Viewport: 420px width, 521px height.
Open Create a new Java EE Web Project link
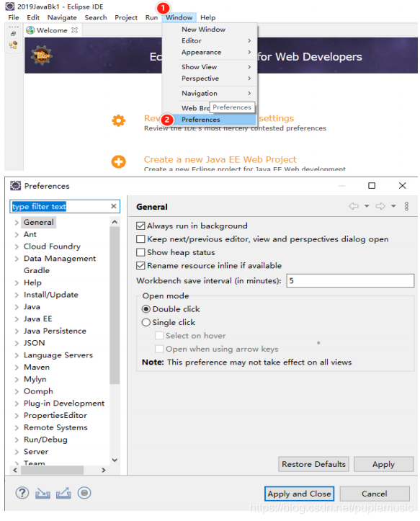coord(220,159)
